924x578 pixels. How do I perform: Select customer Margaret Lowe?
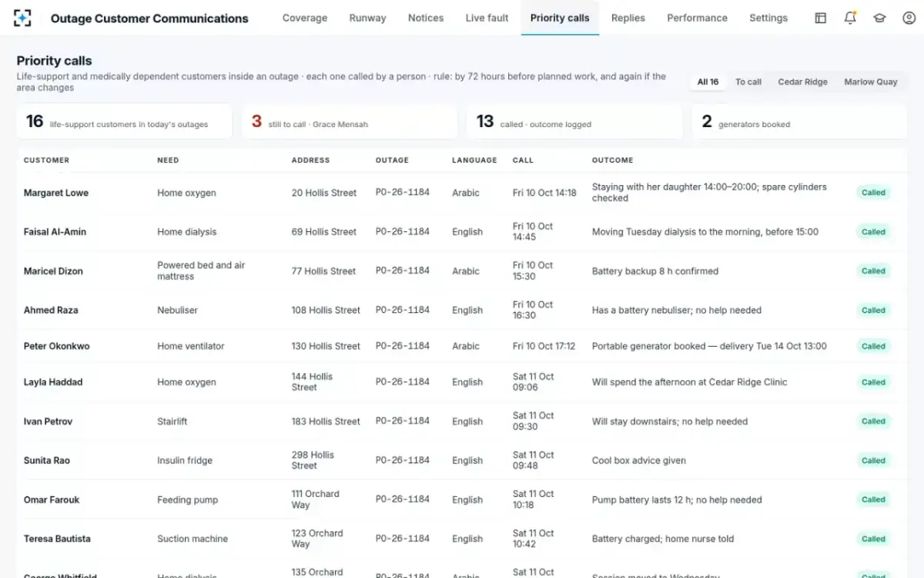[x=56, y=193]
